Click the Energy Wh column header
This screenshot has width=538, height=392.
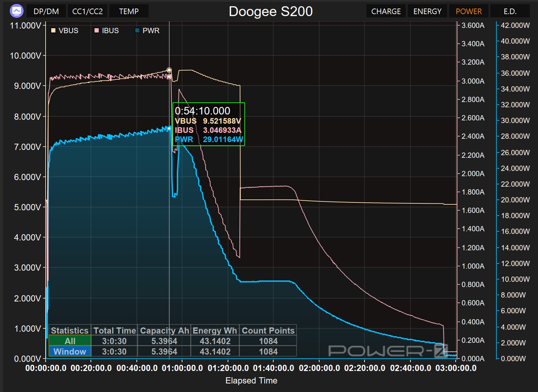(x=215, y=331)
